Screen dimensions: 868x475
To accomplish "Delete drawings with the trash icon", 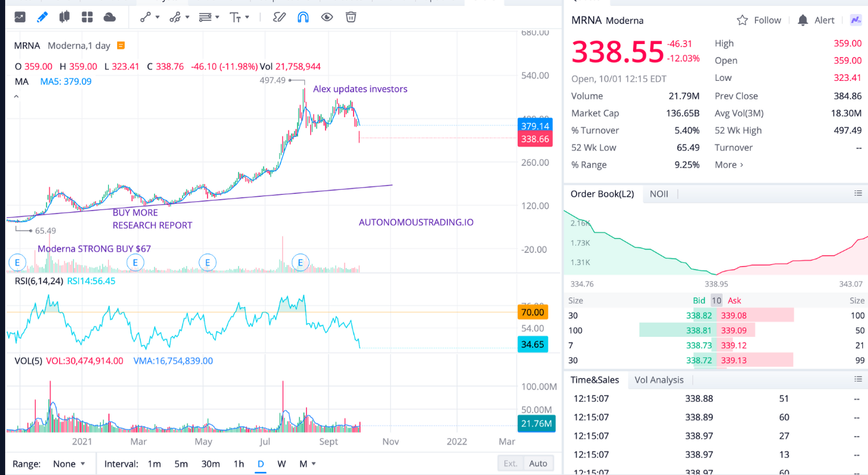I will pyautogui.click(x=351, y=17).
